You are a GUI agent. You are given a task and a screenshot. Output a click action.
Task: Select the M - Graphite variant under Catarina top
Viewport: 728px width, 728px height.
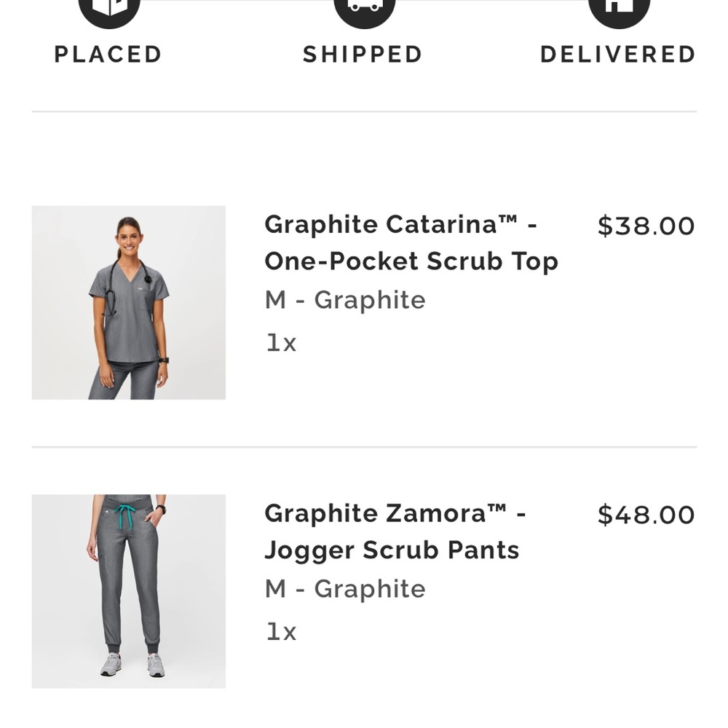345,299
